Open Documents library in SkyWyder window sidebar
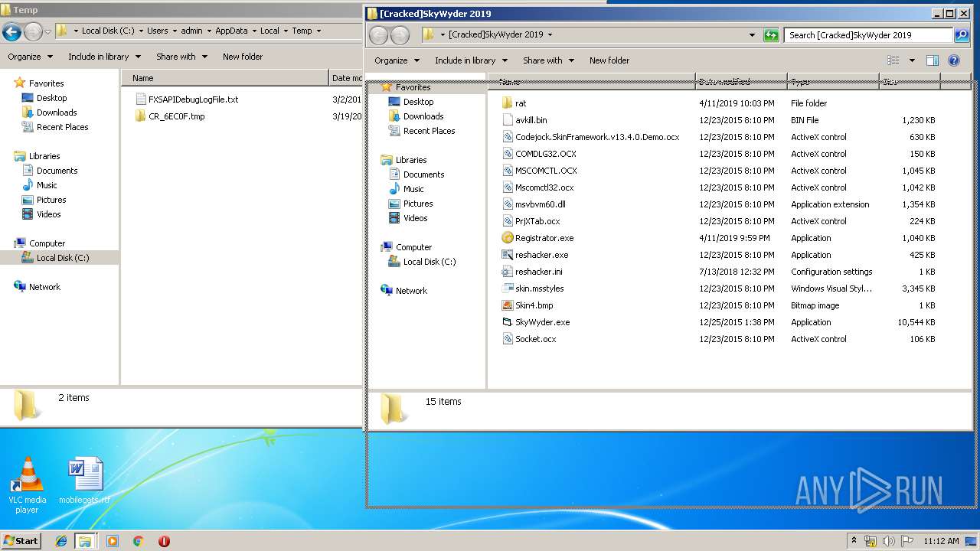 pyautogui.click(x=424, y=174)
